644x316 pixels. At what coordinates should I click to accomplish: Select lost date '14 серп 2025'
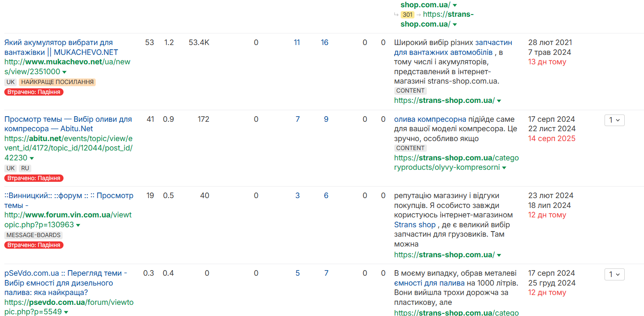tap(552, 138)
